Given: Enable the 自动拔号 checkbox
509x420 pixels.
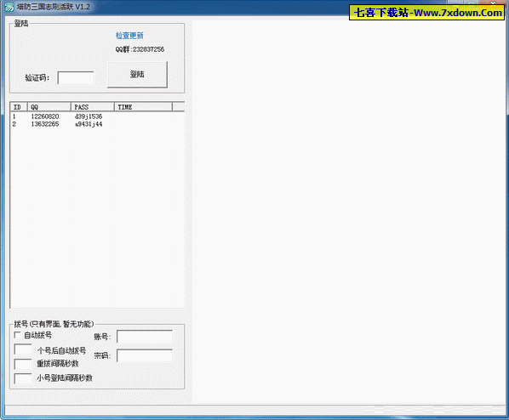Looking at the screenshot, I should (17, 335).
